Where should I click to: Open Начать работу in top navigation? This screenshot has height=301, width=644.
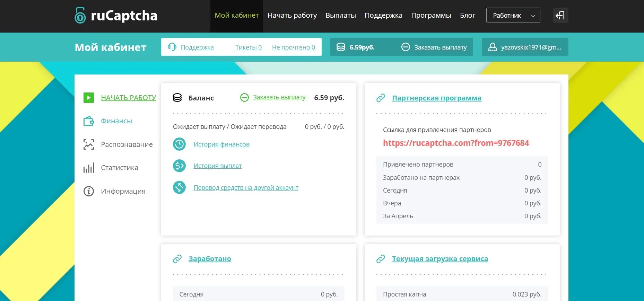point(292,15)
